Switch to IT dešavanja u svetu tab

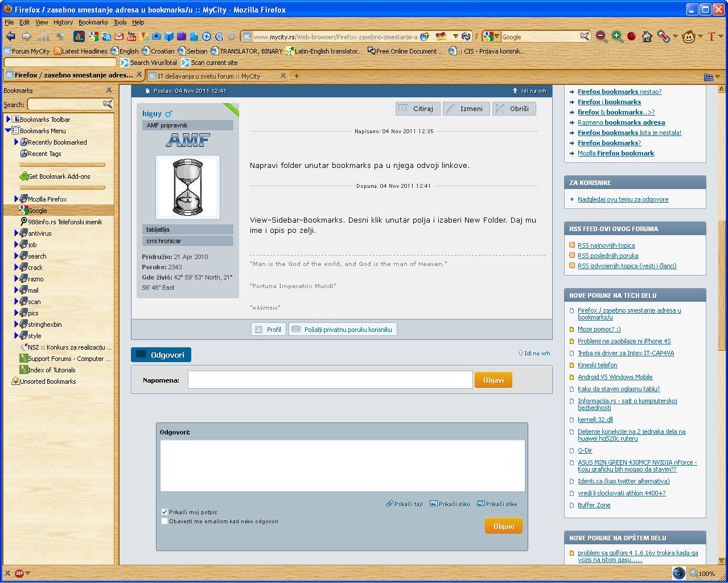point(217,76)
